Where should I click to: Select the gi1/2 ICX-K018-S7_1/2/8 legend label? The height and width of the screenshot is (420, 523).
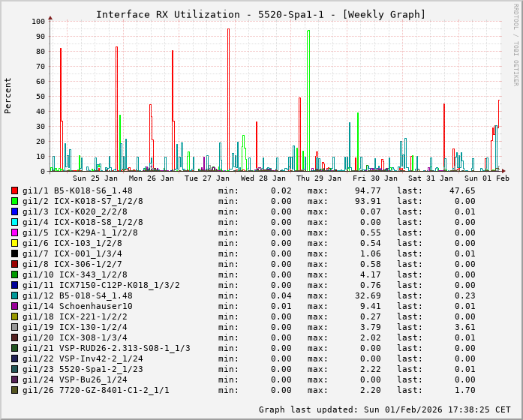click(x=83, y=201)
